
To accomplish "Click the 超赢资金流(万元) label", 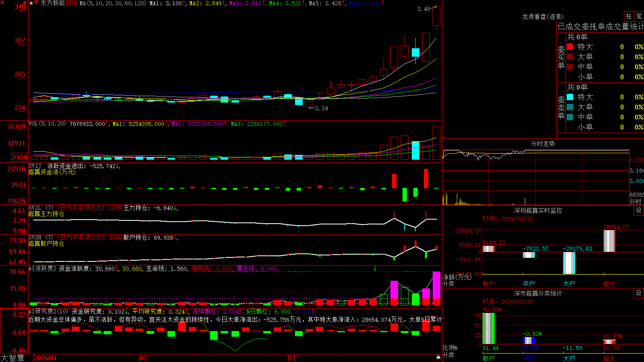I will (x=52, y=172).
